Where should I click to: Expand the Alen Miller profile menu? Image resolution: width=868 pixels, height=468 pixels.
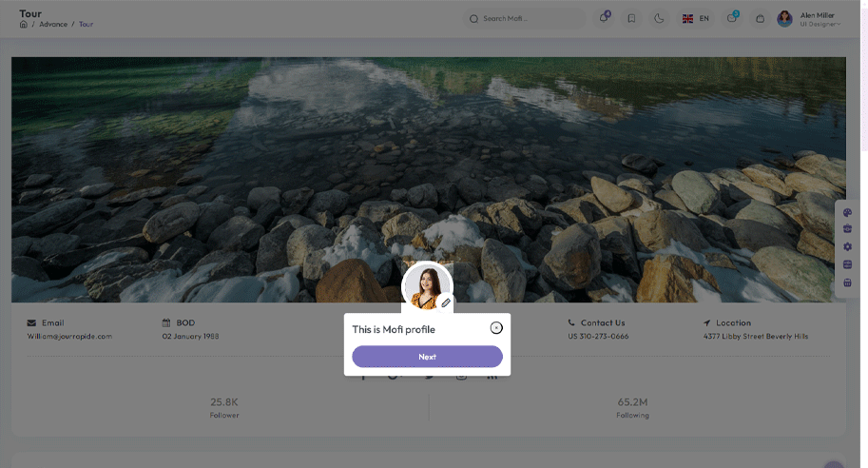[819, 18]
